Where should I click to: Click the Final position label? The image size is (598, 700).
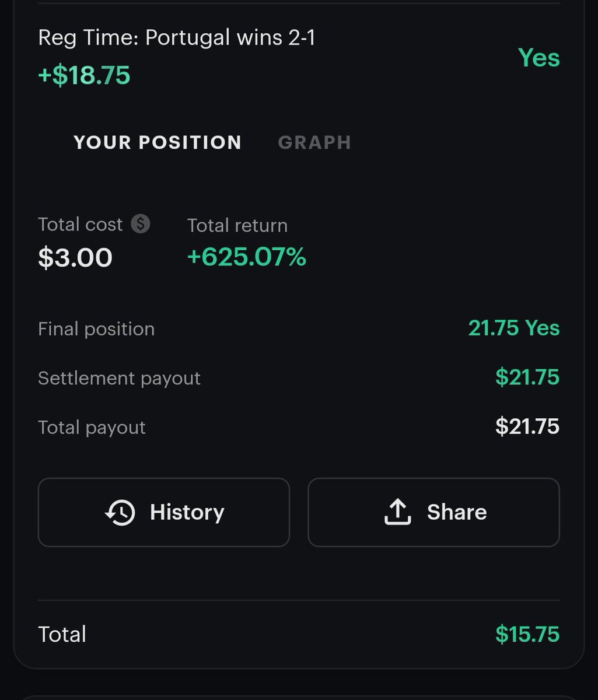click(x=96, y=329)
